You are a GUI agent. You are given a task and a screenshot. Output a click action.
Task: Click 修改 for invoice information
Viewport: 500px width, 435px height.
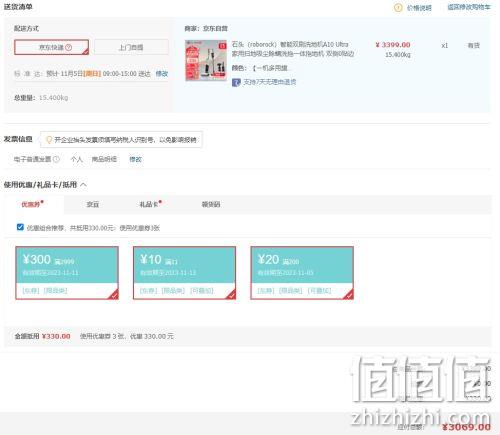coord(135,159)
